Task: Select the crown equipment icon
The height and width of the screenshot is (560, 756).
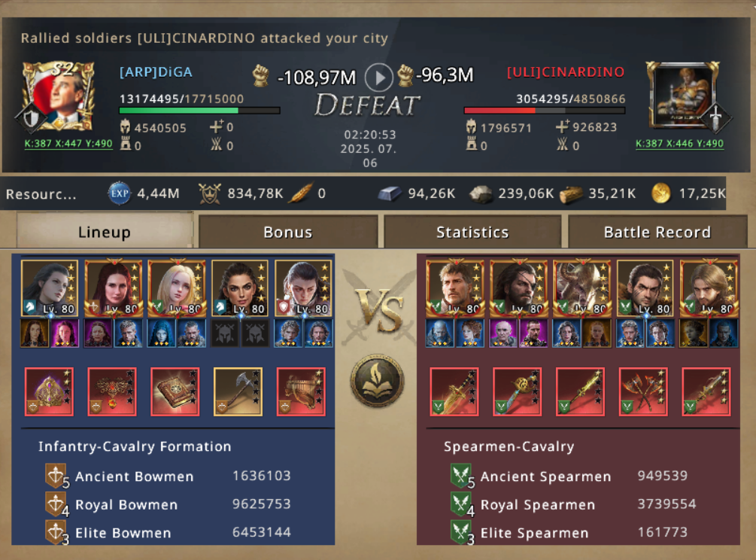Action: click(49, 391)
